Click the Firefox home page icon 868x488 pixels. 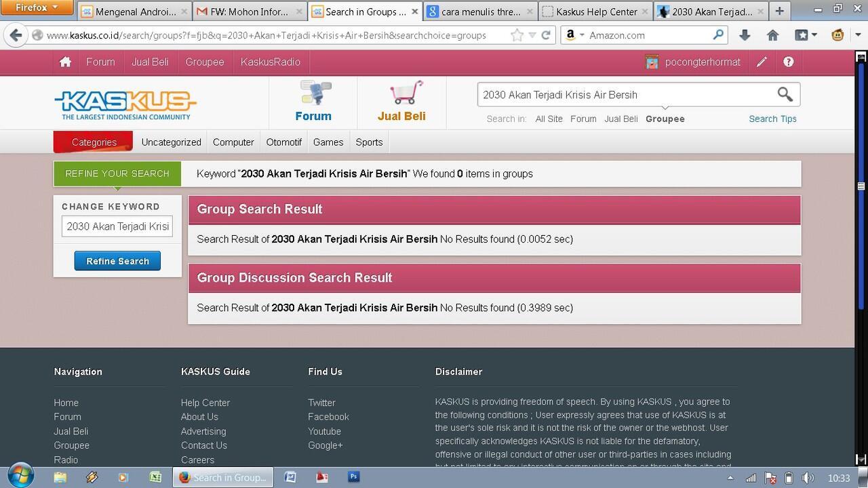click(772, 35)
